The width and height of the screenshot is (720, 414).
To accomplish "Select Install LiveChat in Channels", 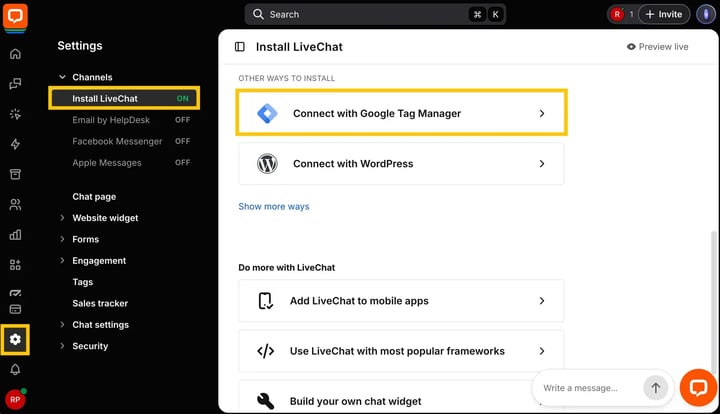I will click(124, 98).
